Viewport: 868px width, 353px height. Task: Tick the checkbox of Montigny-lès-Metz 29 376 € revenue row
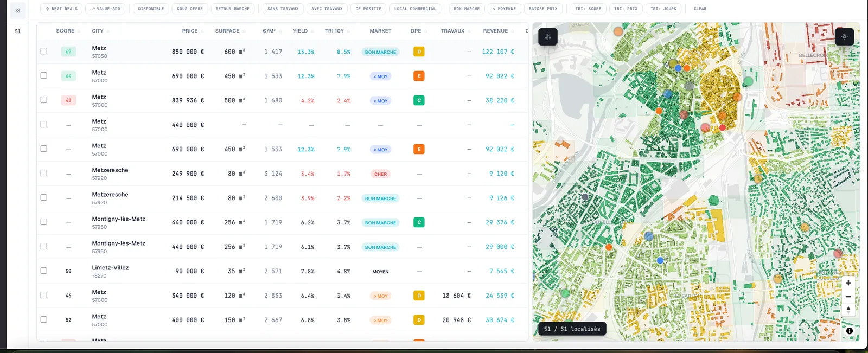click(44, 222)
